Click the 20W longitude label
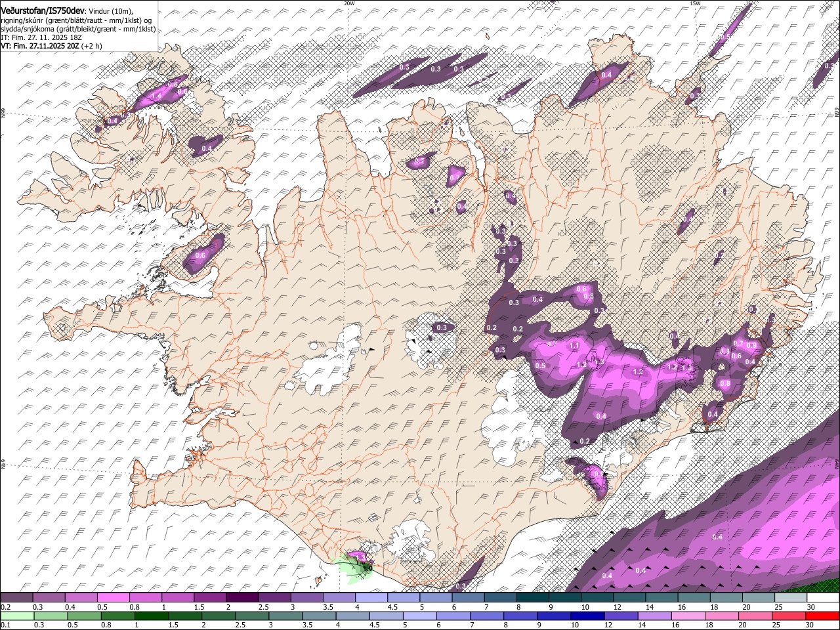This screenshot has width=840, height=630. pos(349,3)
